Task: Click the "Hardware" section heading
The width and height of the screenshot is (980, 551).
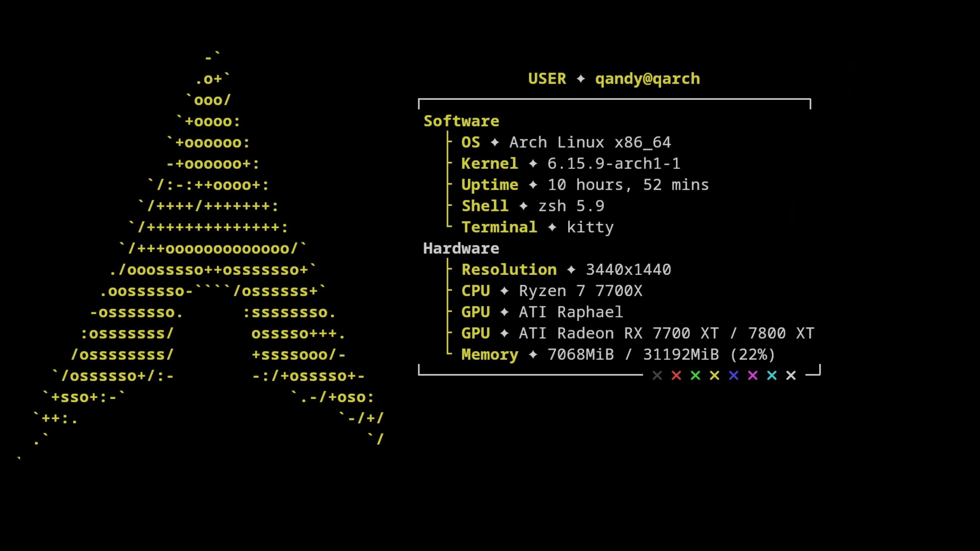Action: click(461, 248)
